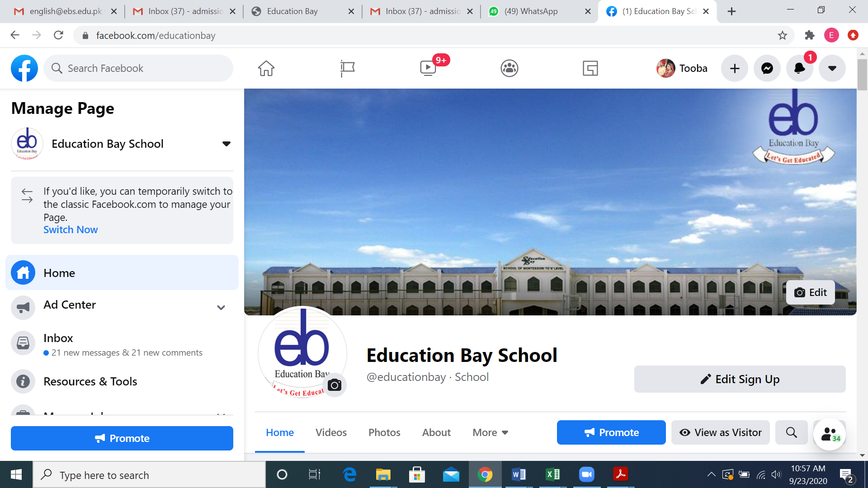The image size is (868, 488).
Task: Open Education Bay School profile picture
Action: (x=302, y=352)
